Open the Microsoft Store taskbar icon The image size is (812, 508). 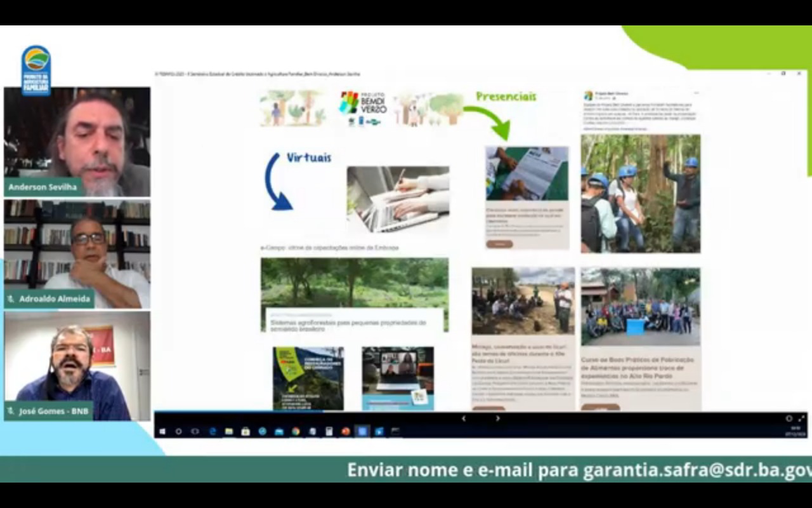pos(246,431)
